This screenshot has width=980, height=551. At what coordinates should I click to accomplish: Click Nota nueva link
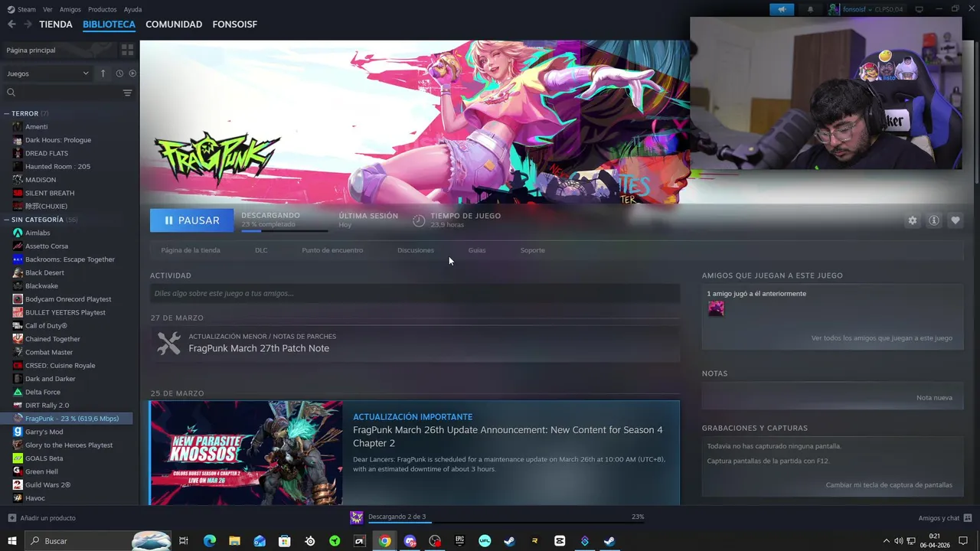[934, 398]
